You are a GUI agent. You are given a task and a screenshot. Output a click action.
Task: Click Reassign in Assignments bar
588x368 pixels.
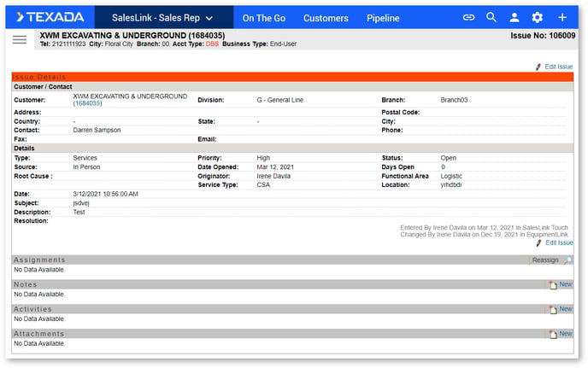(x=545, y=260)
